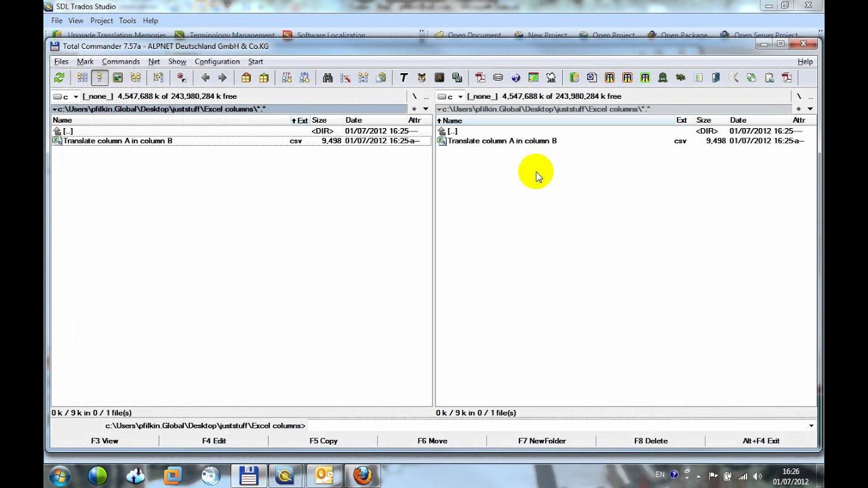Open the directory tree view icon
This screenshot has width=868, height=488.
[136, 78]
